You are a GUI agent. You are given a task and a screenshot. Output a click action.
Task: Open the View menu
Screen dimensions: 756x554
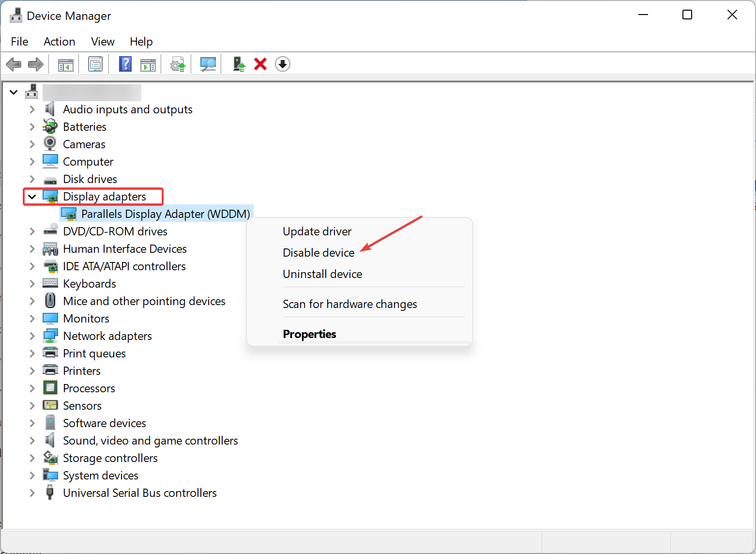pyautogui.click(x=103, y=42)
